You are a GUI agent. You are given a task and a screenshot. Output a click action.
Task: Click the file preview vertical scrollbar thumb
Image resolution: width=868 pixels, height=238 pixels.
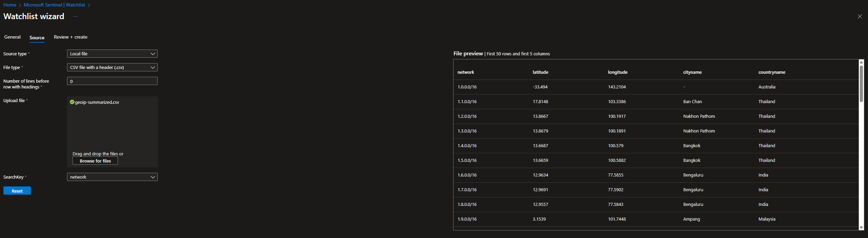861,84
